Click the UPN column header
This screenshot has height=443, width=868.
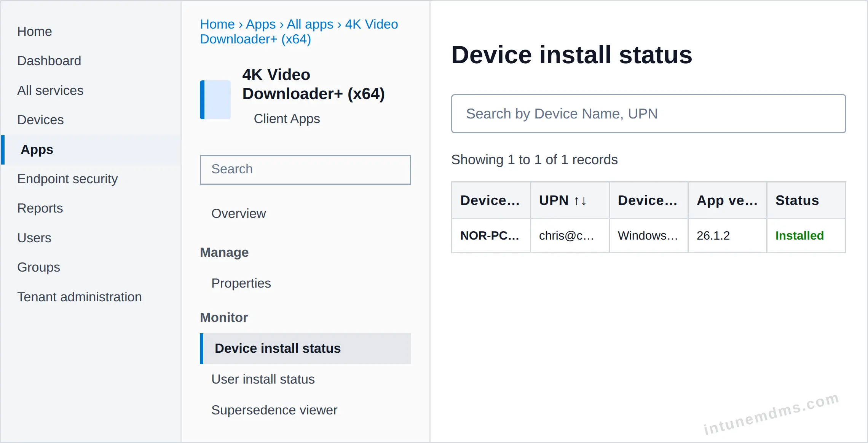pos(570,200)
